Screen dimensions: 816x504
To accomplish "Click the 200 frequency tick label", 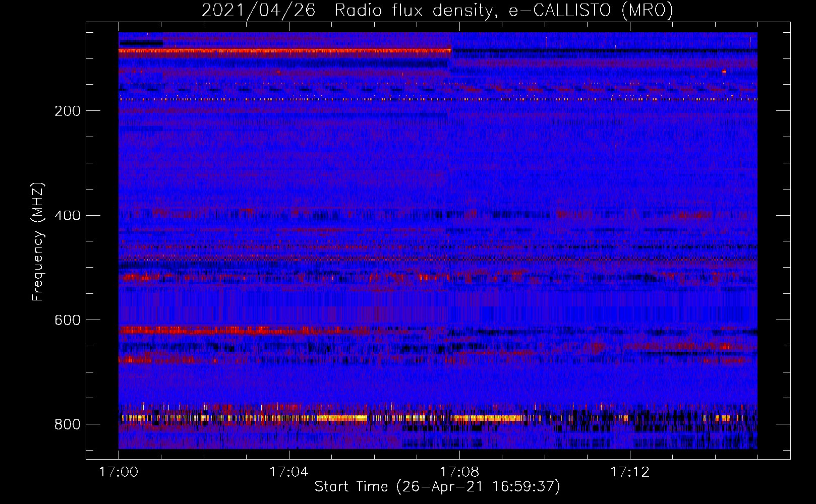I will 68,111.
